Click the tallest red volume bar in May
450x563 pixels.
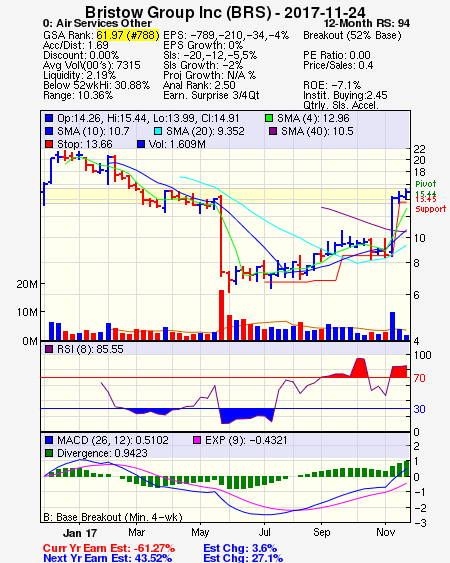pyautogui.click(x=222, y=315)
